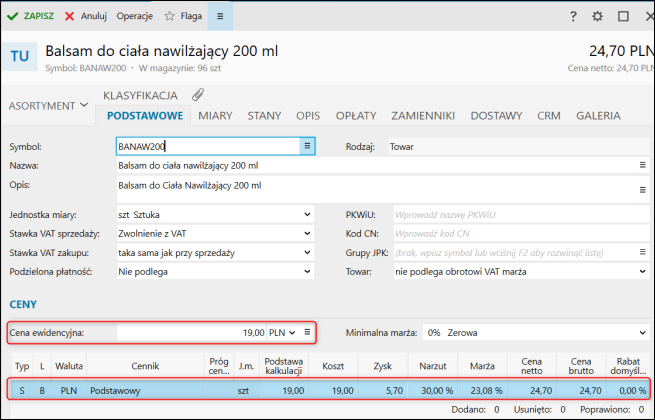Screen dimensions: 655x420
Task: Open the Symbol field list icon
Action: pos(307,146)
